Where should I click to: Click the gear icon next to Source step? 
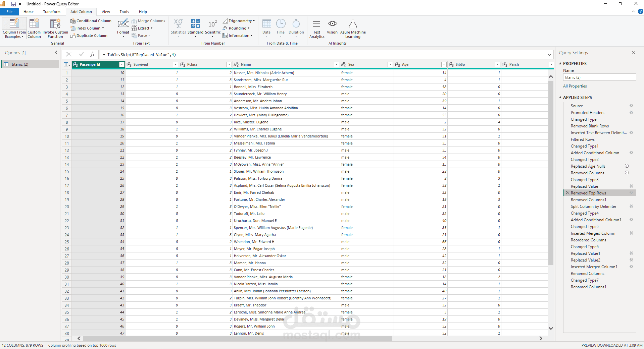click(631, 106)
